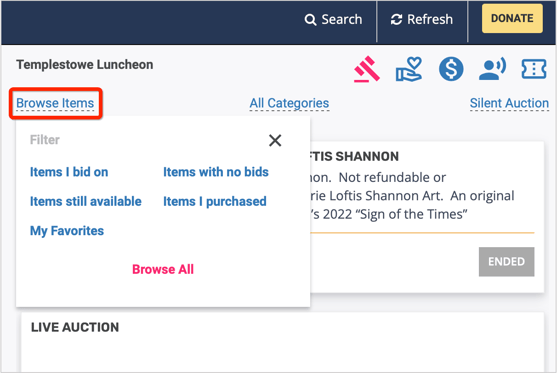Click the yellow DONATE button
The width and height of the screenshot is (557, 373).
point(512,18)
